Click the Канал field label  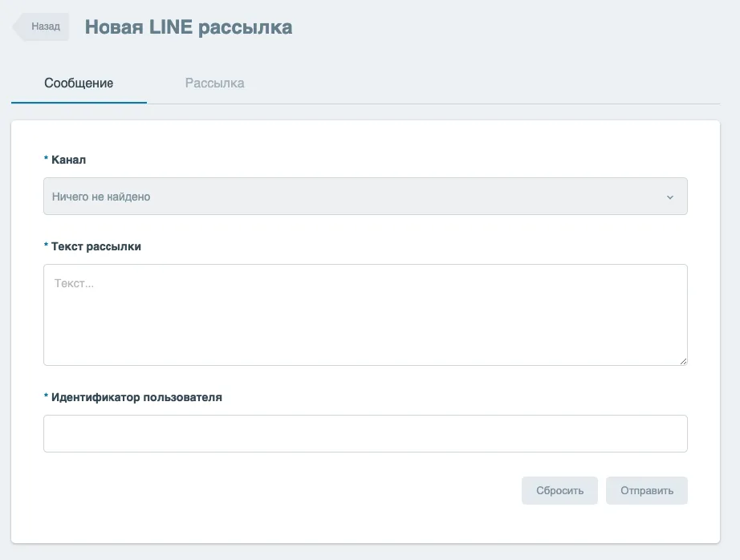68,160
